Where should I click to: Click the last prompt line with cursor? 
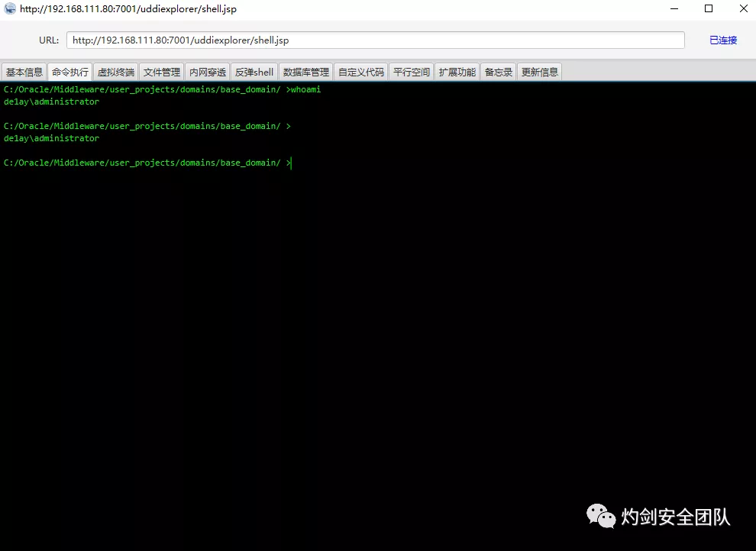point(147,163)
